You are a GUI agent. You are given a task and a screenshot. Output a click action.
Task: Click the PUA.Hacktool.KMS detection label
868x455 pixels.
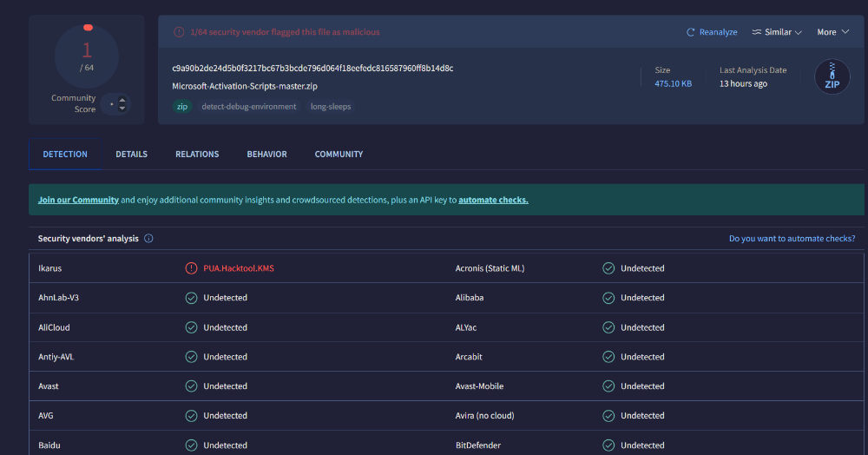click(239, 268)
